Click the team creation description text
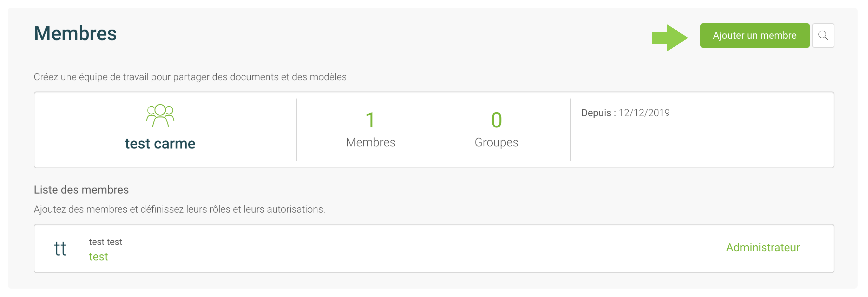 point(190,77)
